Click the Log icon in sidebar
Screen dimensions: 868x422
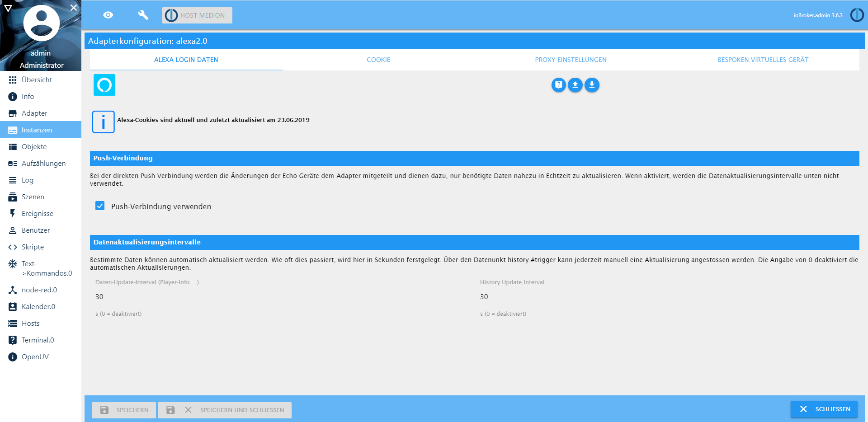pyautogui.click(x=13, y=180)
